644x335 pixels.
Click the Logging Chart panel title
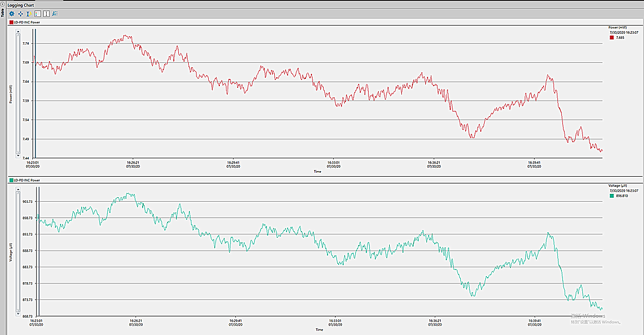[x=21, y=5]
